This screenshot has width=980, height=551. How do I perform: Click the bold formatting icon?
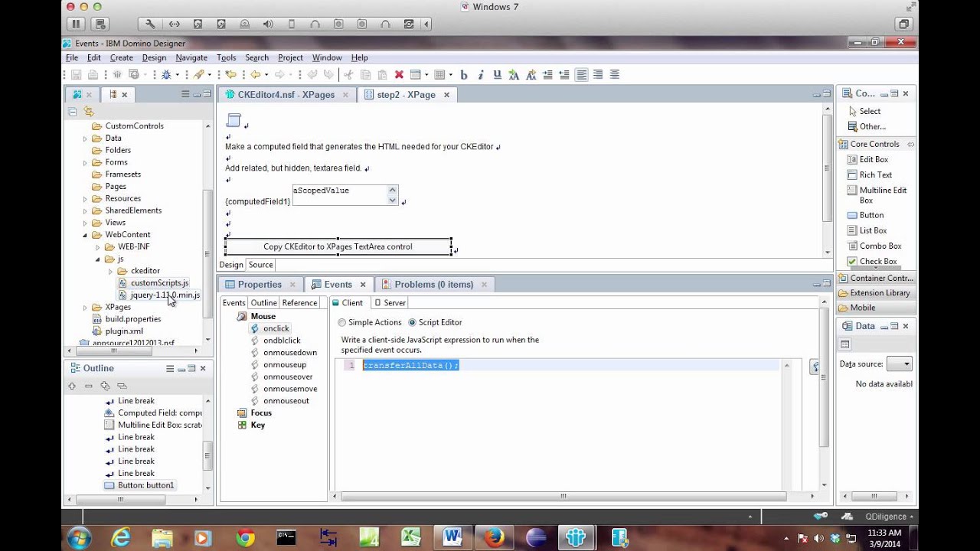pos(463,74)
